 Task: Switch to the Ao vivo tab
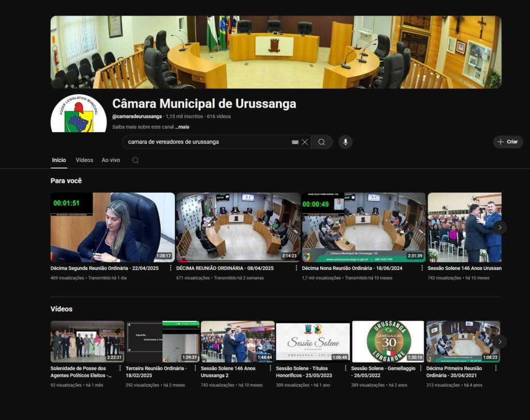click(111, 161)
